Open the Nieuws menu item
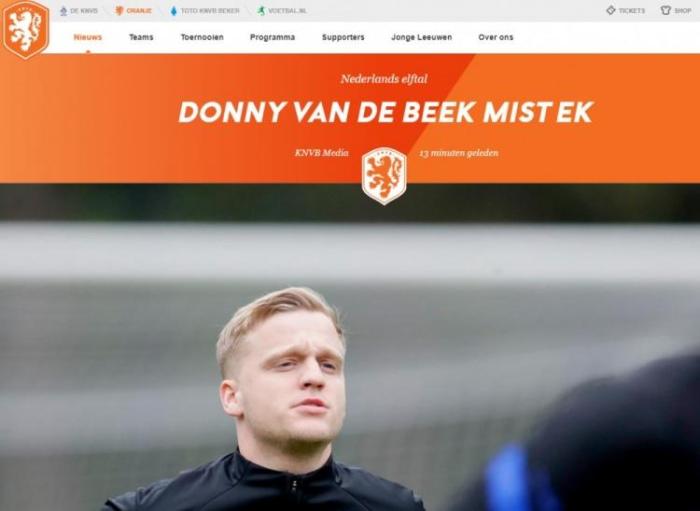 (88, 37)
